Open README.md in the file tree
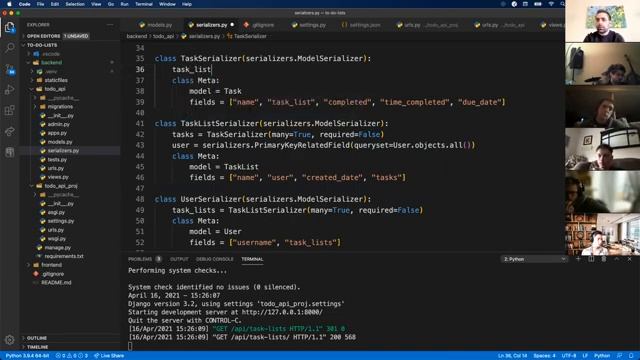The image size is (640, 360). click(56, 282)
